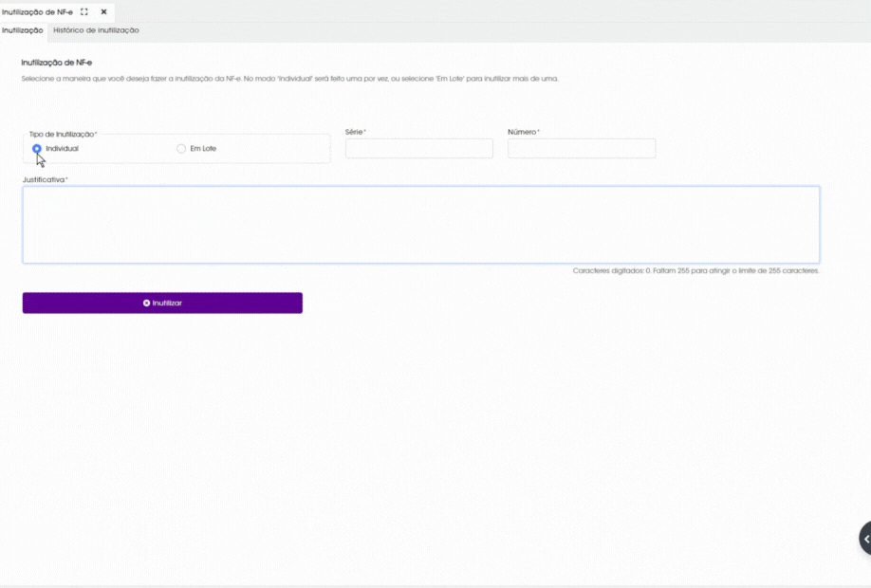Click the Caracteres digitados counter text
Screen dimensions: 871x588
(696, 271)
